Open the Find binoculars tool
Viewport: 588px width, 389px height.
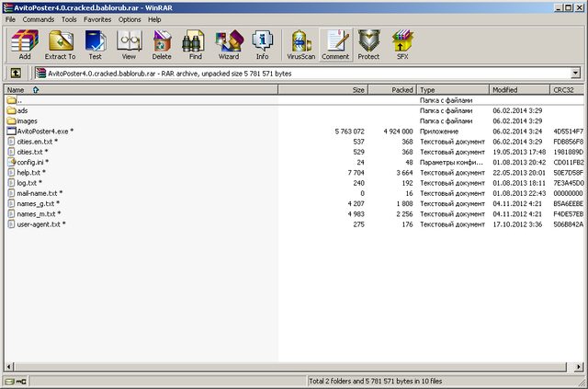[x=195, y=45]
